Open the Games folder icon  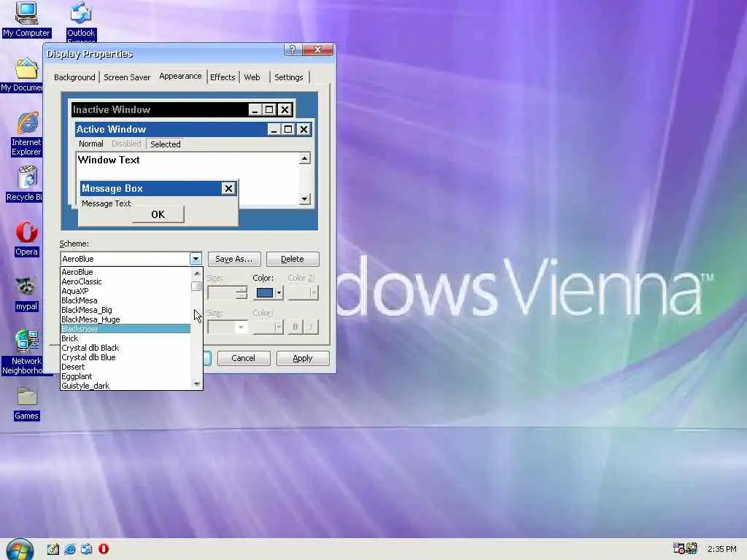click(26, 397)
